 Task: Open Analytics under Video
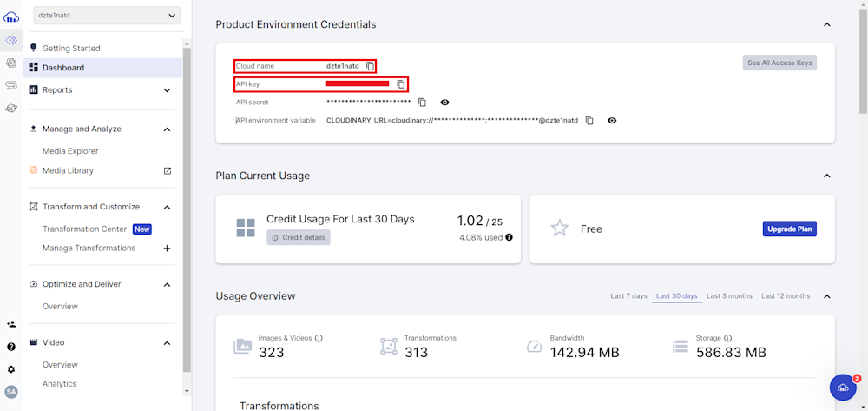[59, 384]
